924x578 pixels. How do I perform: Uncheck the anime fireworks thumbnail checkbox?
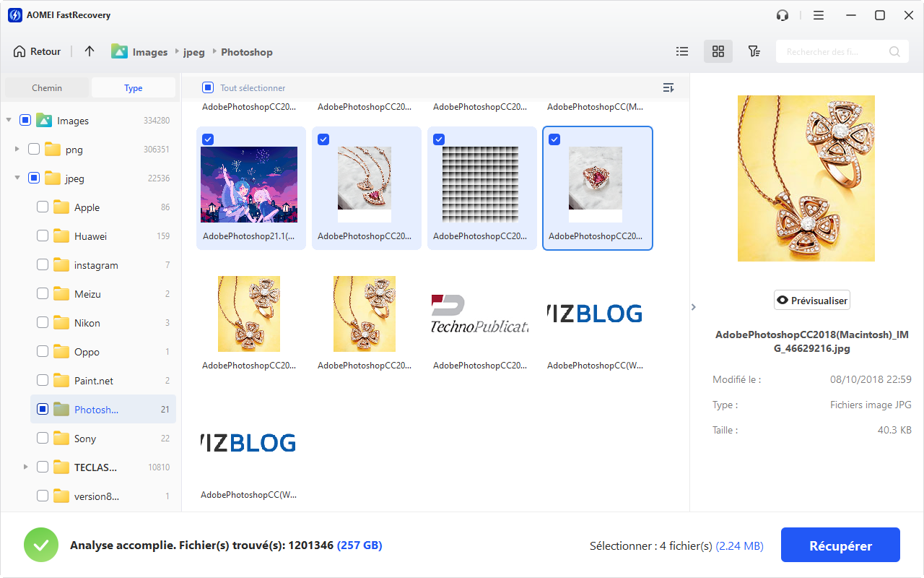[x=208, y=139]
